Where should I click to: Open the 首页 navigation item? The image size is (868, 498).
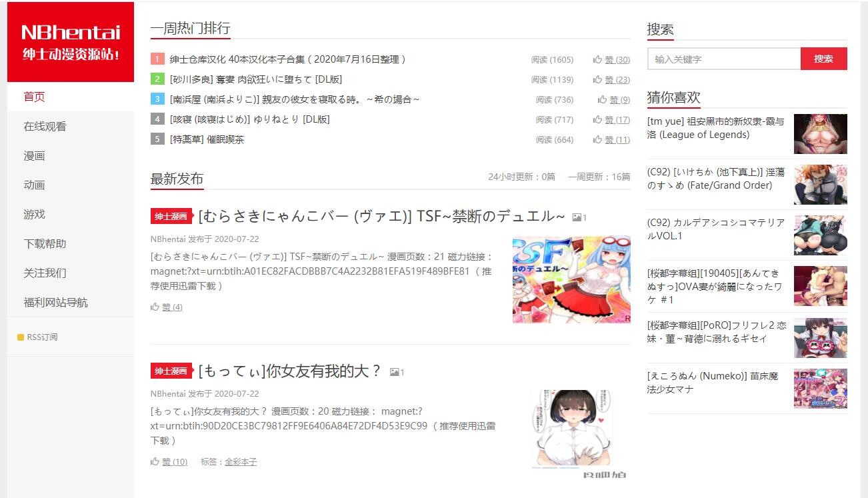35,97
